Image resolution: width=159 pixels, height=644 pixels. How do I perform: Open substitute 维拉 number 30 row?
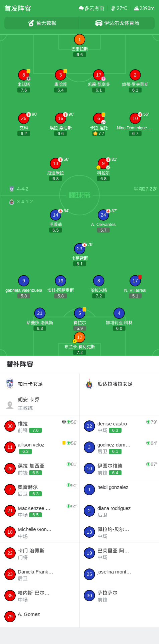pyautogui.click(x=40, y=426)
